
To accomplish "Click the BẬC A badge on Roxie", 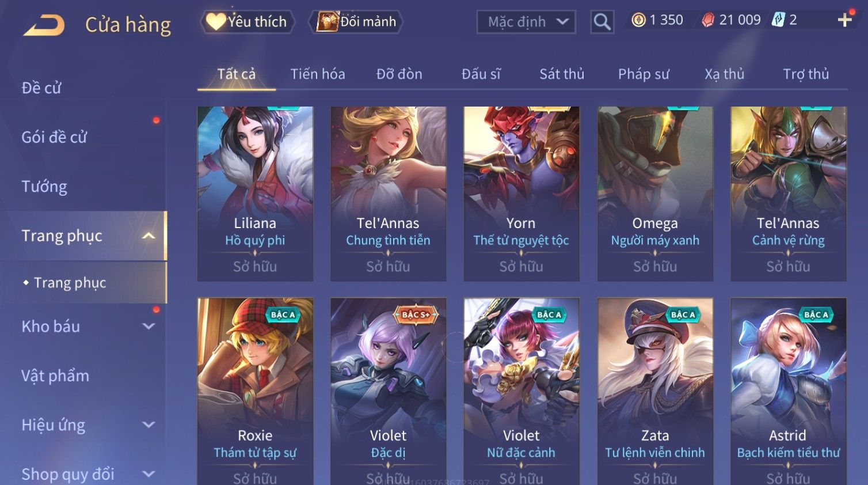I will (283, 315).
